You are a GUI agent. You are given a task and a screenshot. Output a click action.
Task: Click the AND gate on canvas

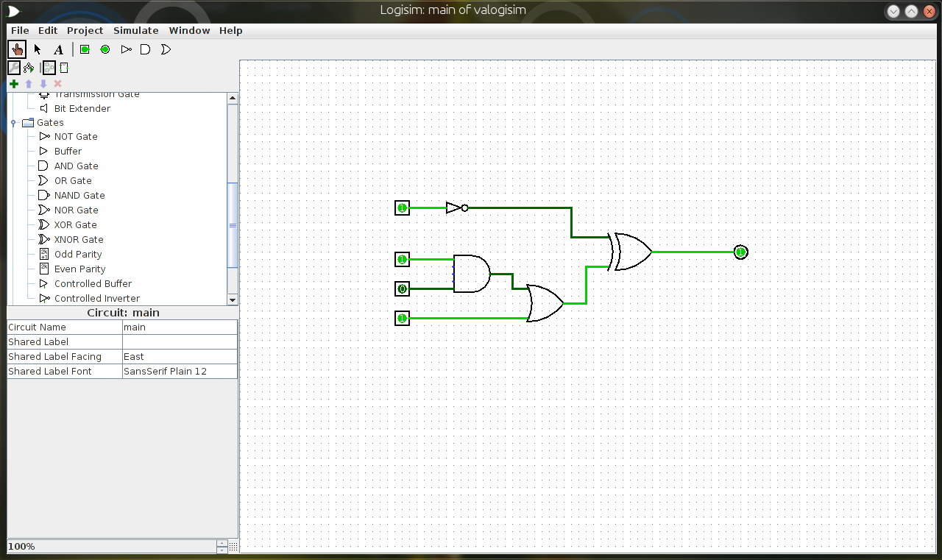[472, 274]
